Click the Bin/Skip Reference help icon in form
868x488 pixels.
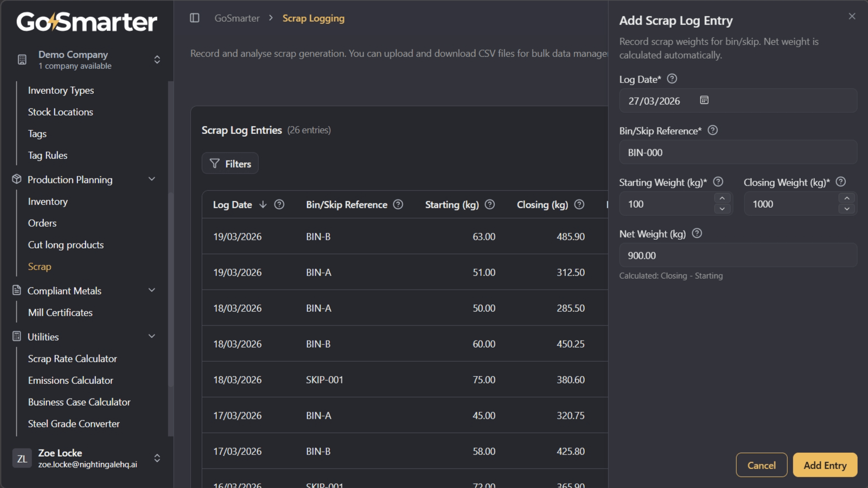[x=713, y=131]
